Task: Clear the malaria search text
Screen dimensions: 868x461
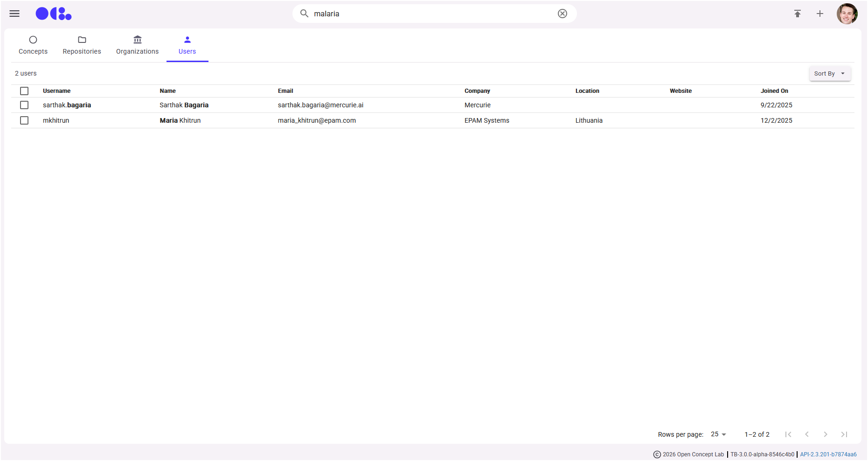Action: pos(562,14)
